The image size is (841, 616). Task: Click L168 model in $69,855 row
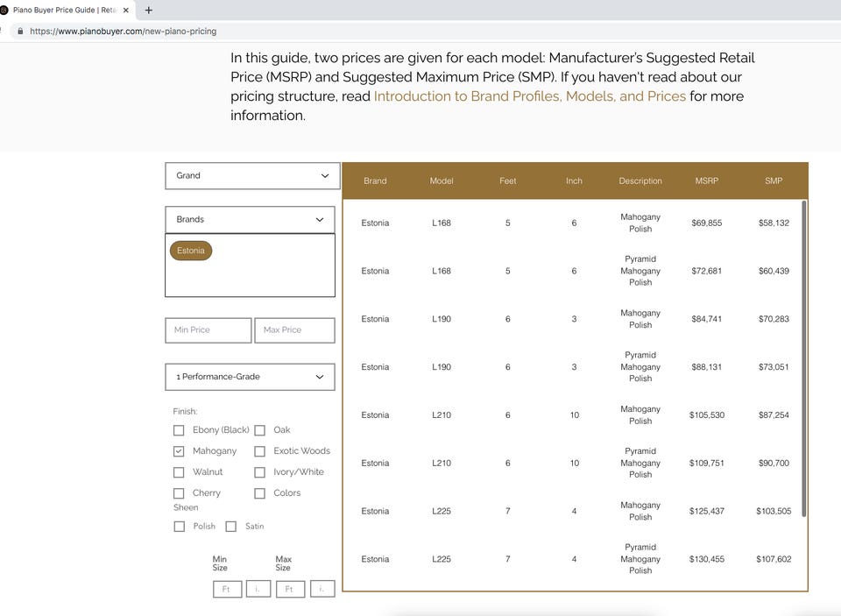tap(442, 223)
